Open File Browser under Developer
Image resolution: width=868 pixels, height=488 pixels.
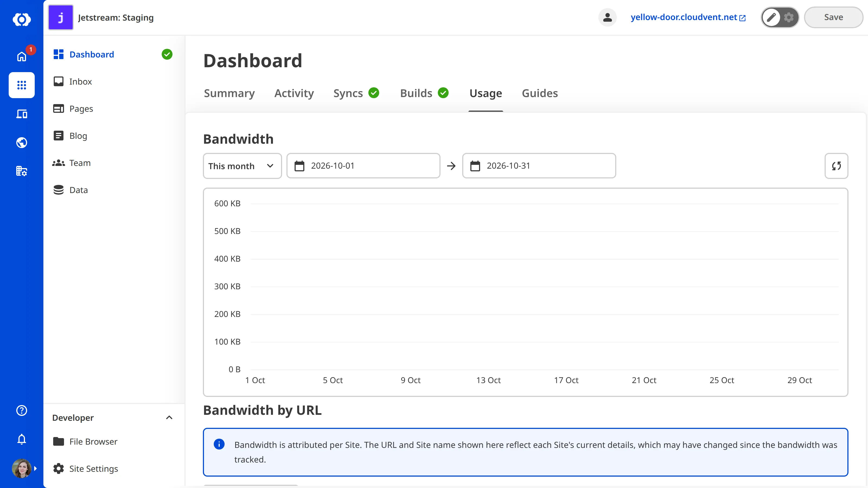tap(113, 441)
